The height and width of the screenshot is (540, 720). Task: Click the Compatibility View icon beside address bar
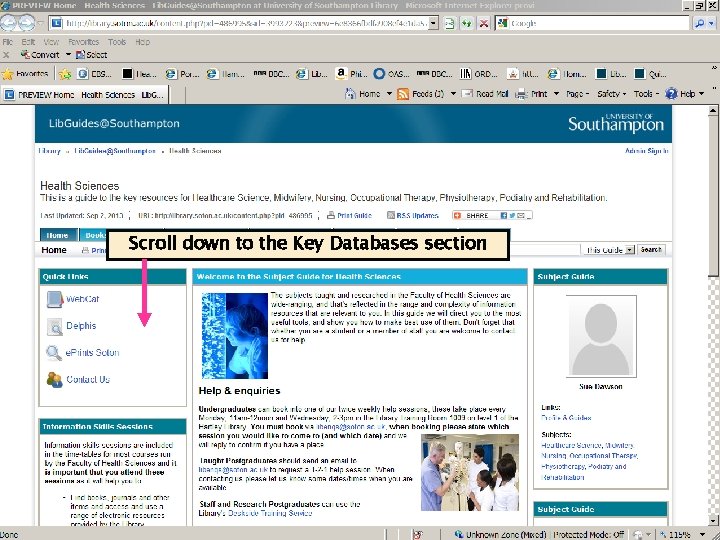[449, 23]
